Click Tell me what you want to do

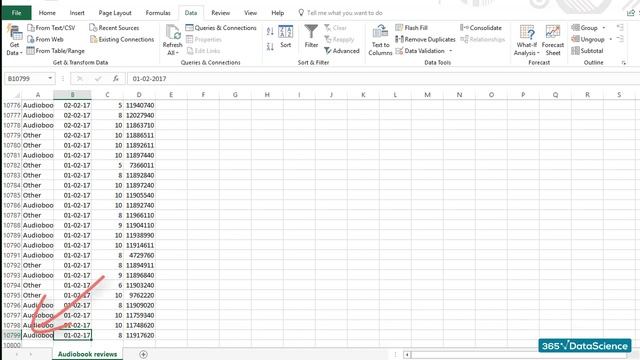point(340,13)
